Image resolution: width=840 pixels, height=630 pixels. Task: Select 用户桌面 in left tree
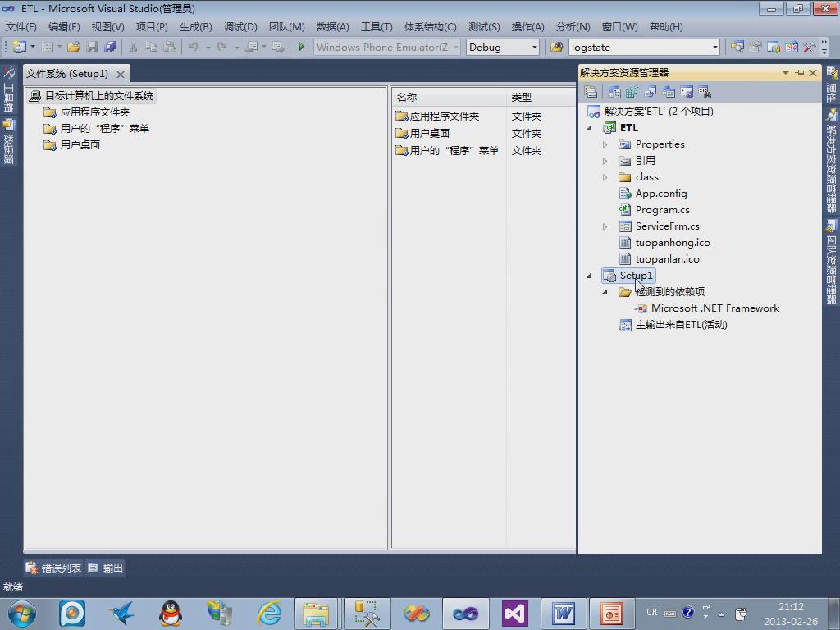80,145
